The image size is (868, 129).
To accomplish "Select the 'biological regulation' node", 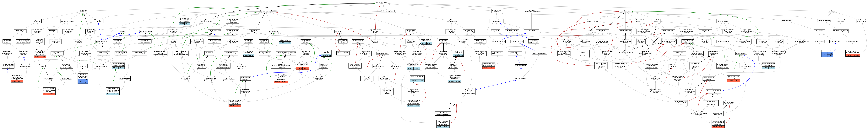I will (388, 11).
